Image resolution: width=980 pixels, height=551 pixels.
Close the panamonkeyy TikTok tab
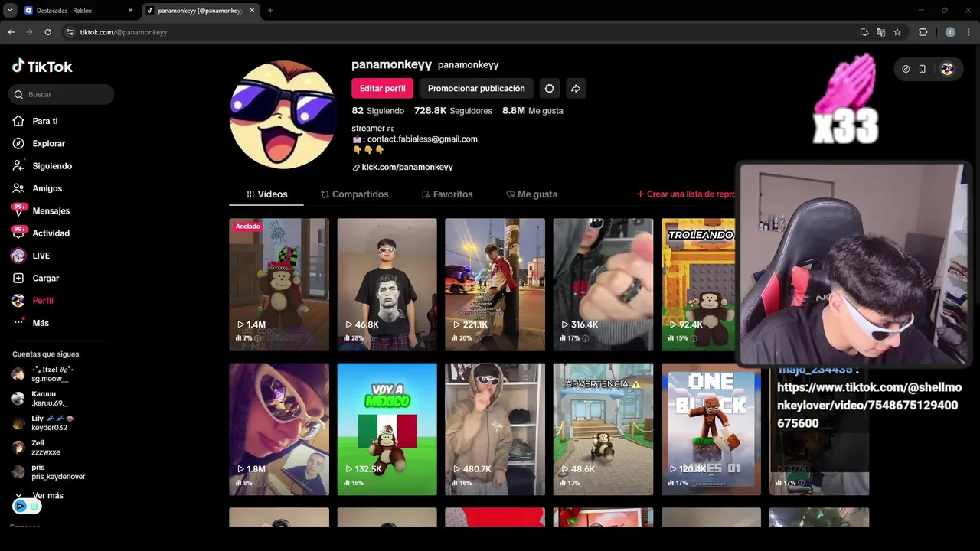pyautogui.click(x=252, y=11)
